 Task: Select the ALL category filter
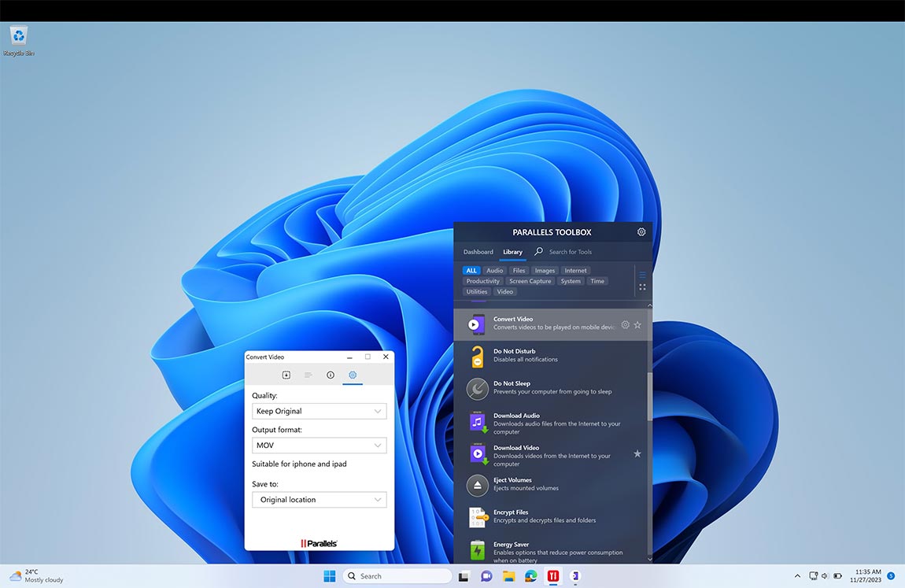tap(471, 270)
